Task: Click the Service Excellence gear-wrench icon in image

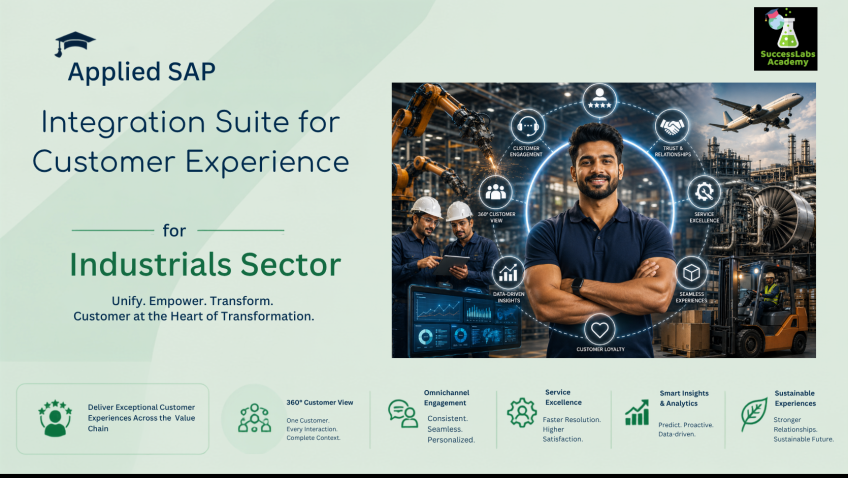Action: (704, 192)
